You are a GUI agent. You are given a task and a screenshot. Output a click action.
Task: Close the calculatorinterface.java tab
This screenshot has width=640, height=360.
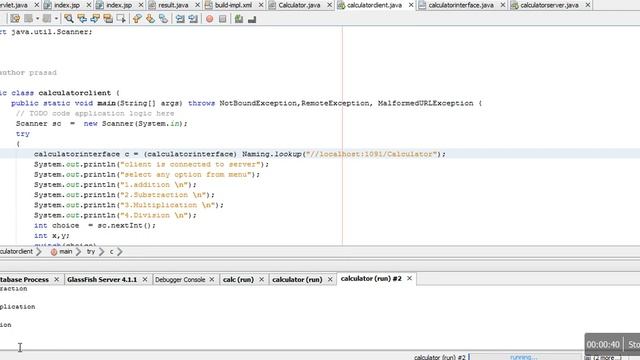click(x=502, y=5)
